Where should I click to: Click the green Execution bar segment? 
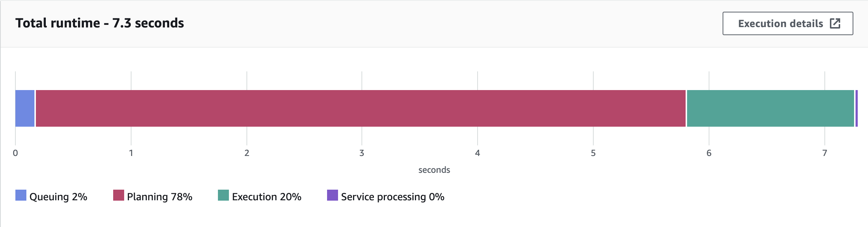(x=770, y=108)
